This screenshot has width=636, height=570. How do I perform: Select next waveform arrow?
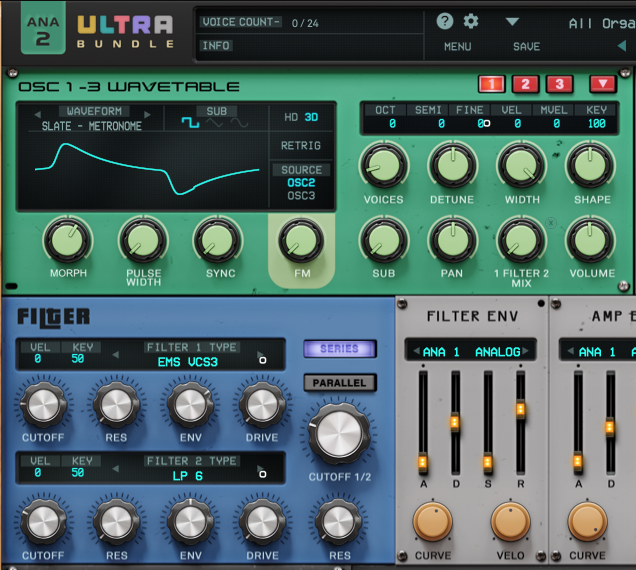147,115
